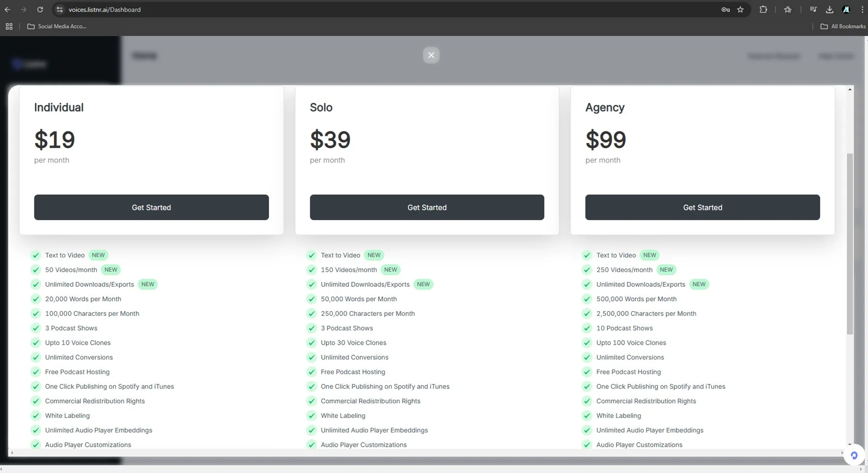The image size is (868, 473).
Task: Open the apps grid in bookmarks bar
Action: 9,26
